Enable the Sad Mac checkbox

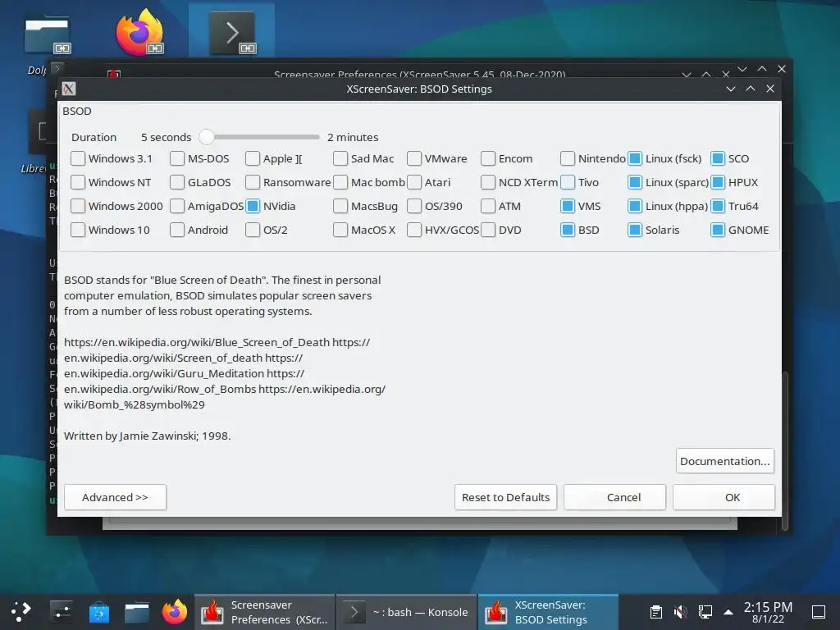pos(340,158)
